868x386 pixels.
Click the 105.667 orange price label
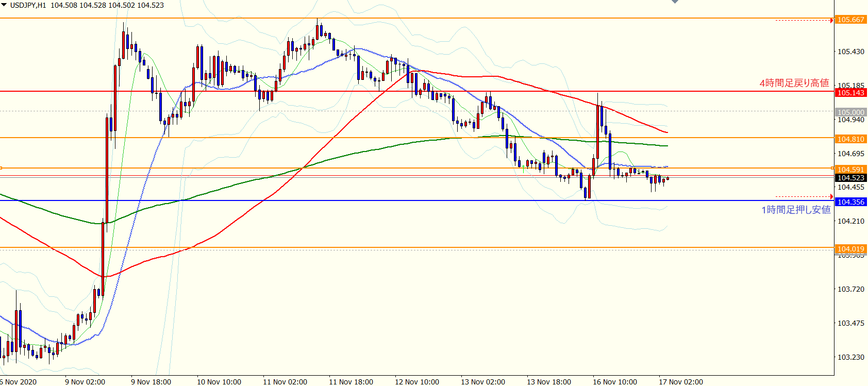click(850, 20)
